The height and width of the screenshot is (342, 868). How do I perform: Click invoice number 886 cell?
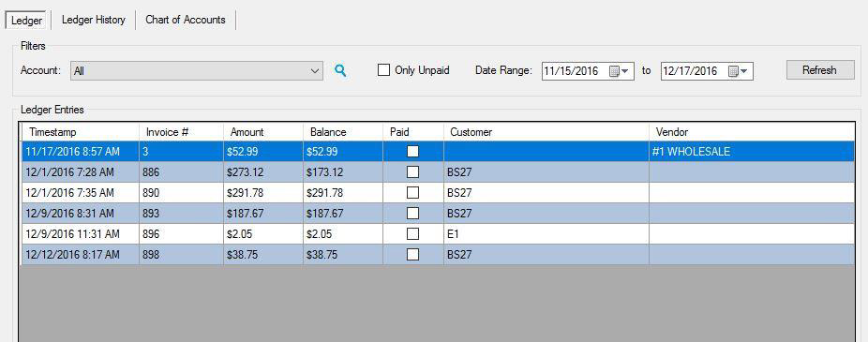tap(181, 172)
